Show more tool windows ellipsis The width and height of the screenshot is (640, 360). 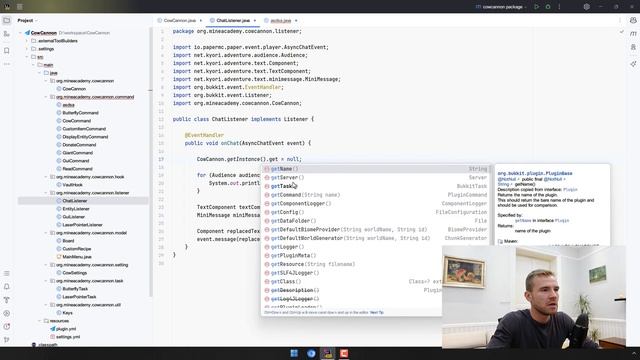(7, 64)
